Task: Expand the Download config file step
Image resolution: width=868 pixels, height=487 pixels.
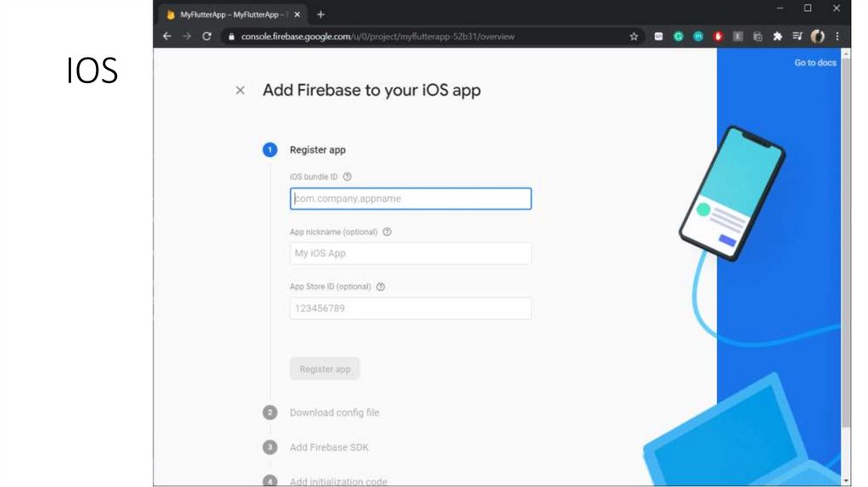Action: tap(334, 412)
